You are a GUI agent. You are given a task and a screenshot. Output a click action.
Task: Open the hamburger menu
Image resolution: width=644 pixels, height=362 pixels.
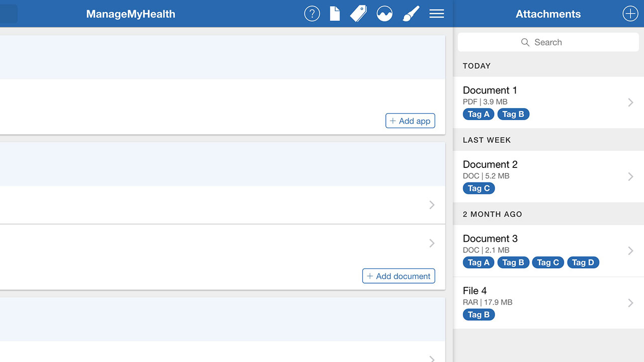(x=436, y=14)
